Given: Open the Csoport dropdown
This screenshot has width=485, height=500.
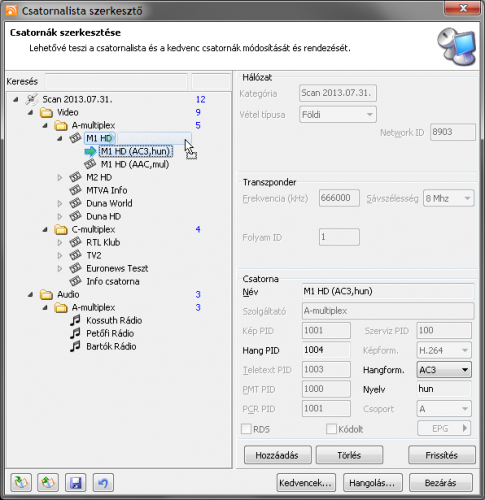Looking at the screenshot, I should [444, 409].
